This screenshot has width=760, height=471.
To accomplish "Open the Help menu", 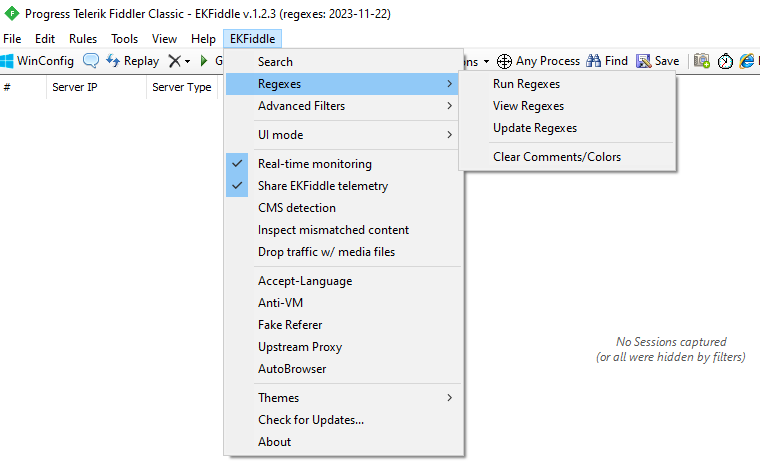I will (203, 39).
